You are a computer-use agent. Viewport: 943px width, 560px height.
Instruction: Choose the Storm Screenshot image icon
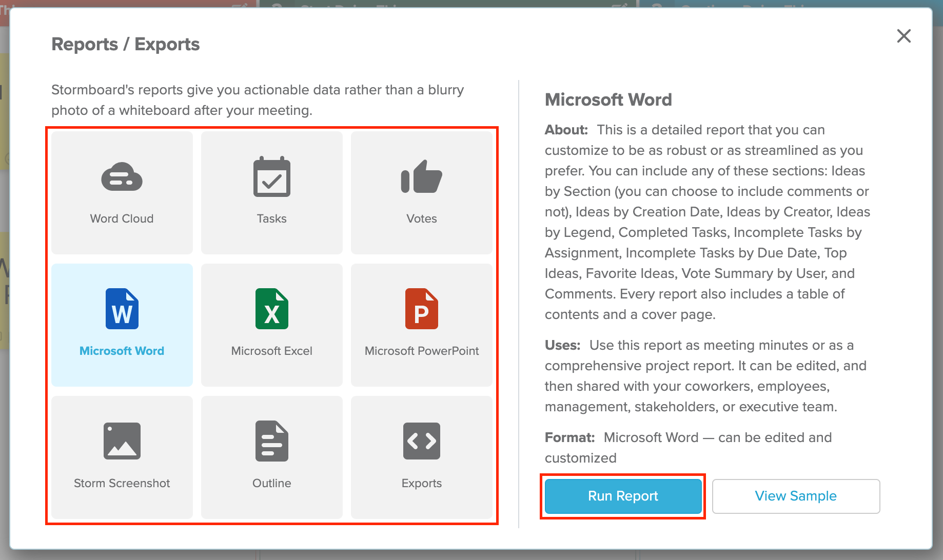(122, 441)
